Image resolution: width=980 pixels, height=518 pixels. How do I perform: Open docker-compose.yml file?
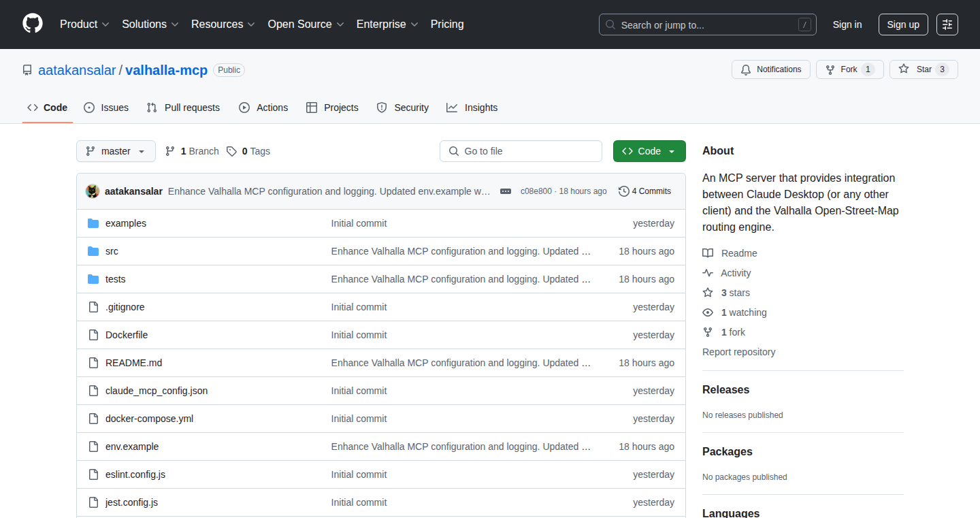click(149, 419)
